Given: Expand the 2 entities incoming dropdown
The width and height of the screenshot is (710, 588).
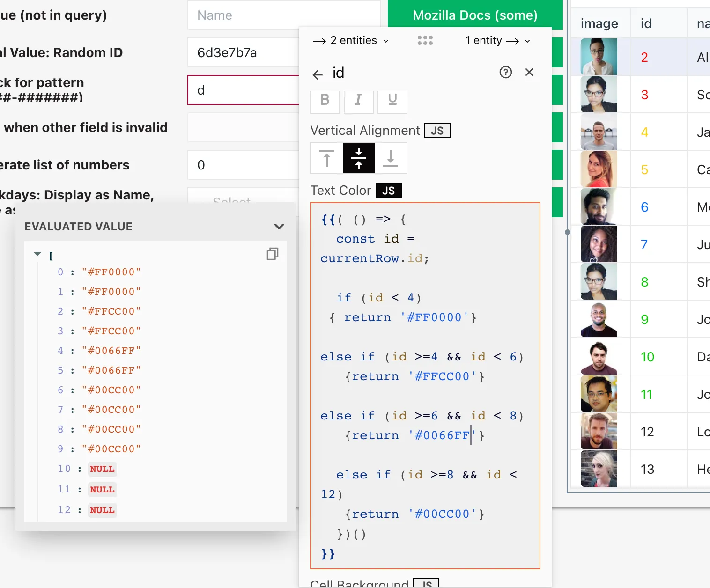Looking at the screenshot, I should [x=350, y=41].
